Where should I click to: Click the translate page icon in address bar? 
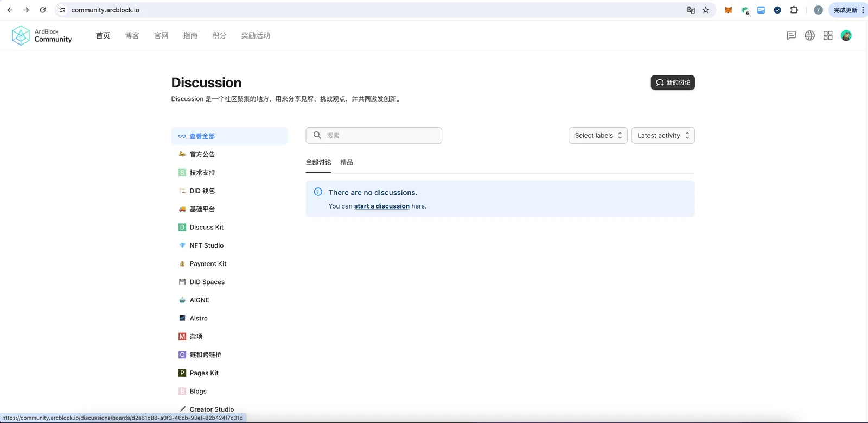691,10
